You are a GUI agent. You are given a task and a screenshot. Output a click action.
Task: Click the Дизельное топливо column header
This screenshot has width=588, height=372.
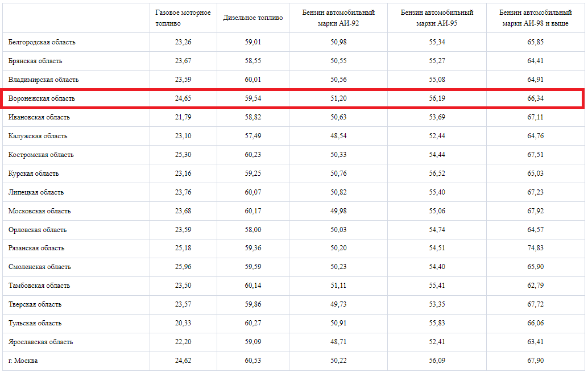tap(253, 18)
